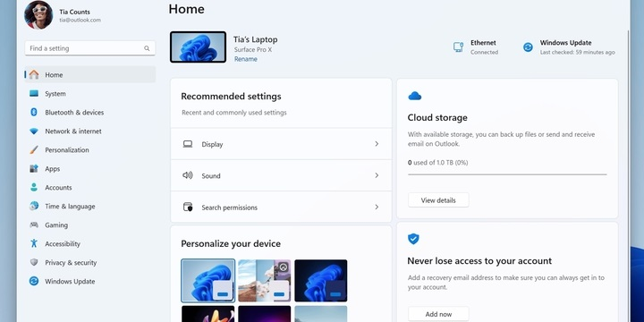Select the gray-blue landscape theme thumbnail
The image size is (644, 322).
pos(321,314)
